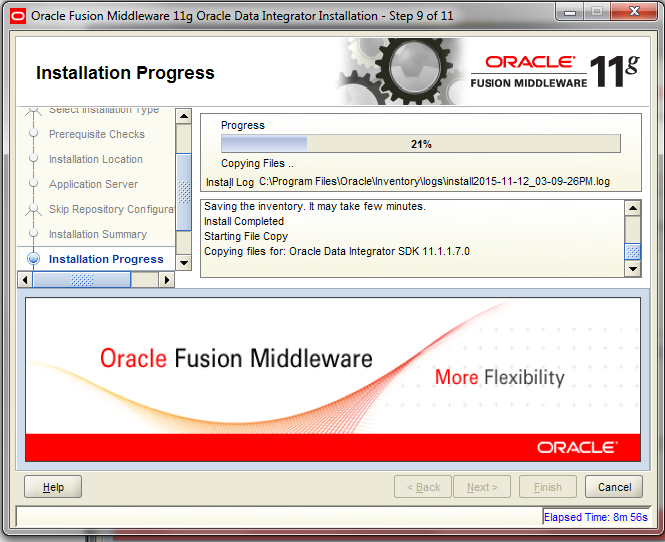
Task: Click the log panel scroll-down arrow
Action: (633, 268)
